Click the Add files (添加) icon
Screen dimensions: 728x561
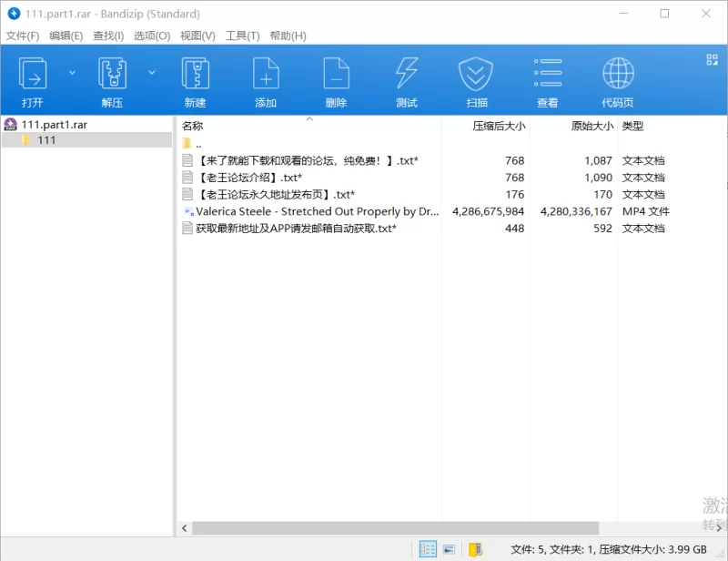266,74
